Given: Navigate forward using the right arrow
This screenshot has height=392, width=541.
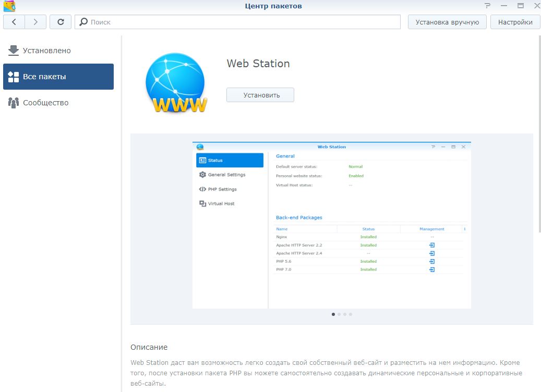Looking at the screenshot, I should (x=34, y=21).
